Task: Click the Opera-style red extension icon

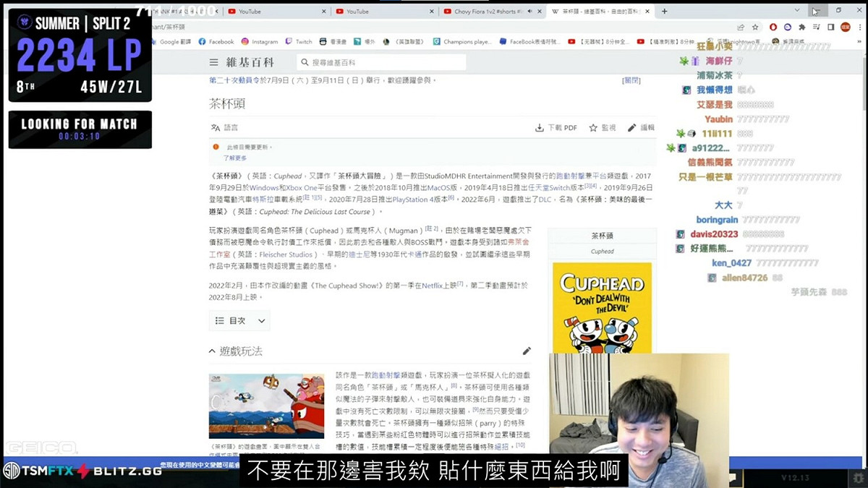Action: coord(773,27)
